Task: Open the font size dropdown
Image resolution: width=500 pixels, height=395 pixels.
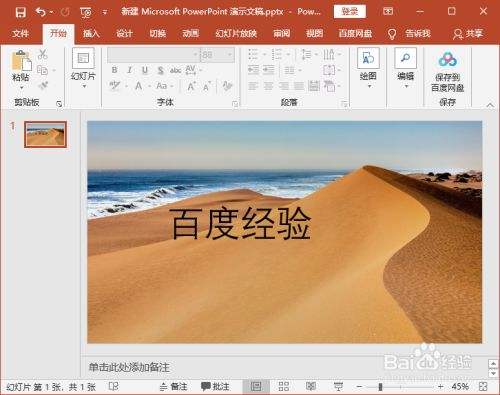Action: (x=230, y=55)
